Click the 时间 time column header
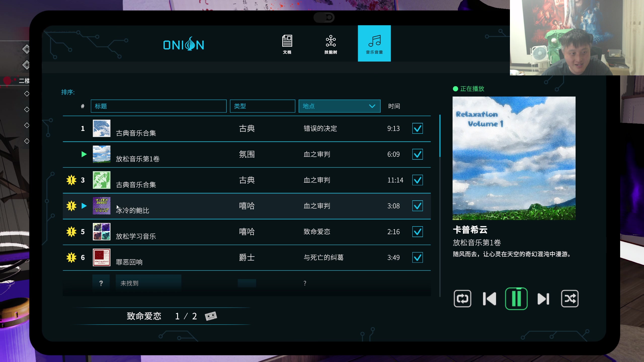Image resolution: width=644 pixels, height=362 pixels. (x=394, y=106)
